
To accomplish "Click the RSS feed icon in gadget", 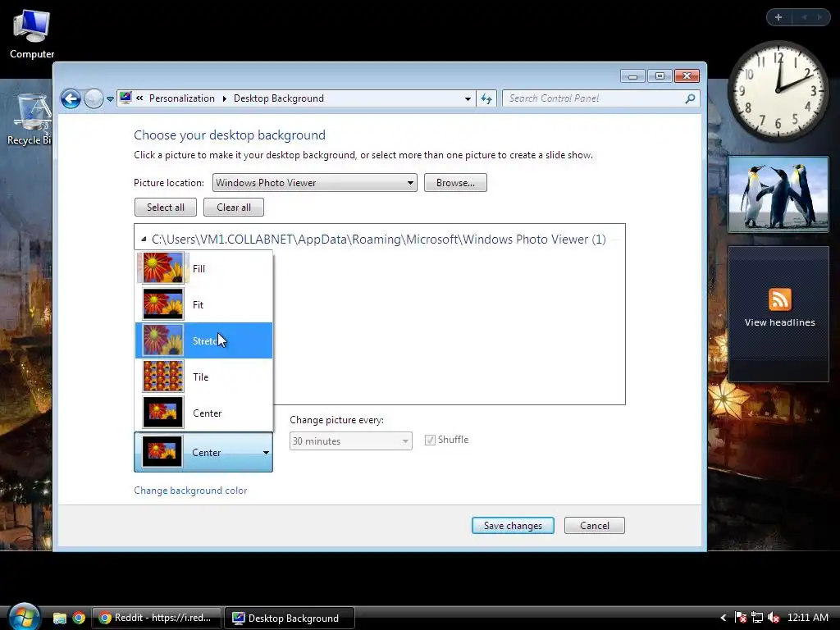I will 779,299.
